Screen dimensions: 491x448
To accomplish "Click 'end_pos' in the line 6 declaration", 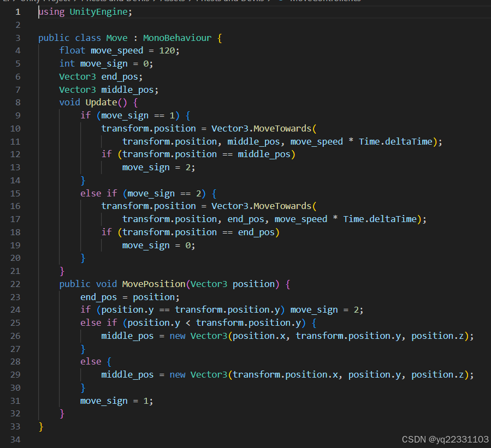I will click(x=119, y=76).
